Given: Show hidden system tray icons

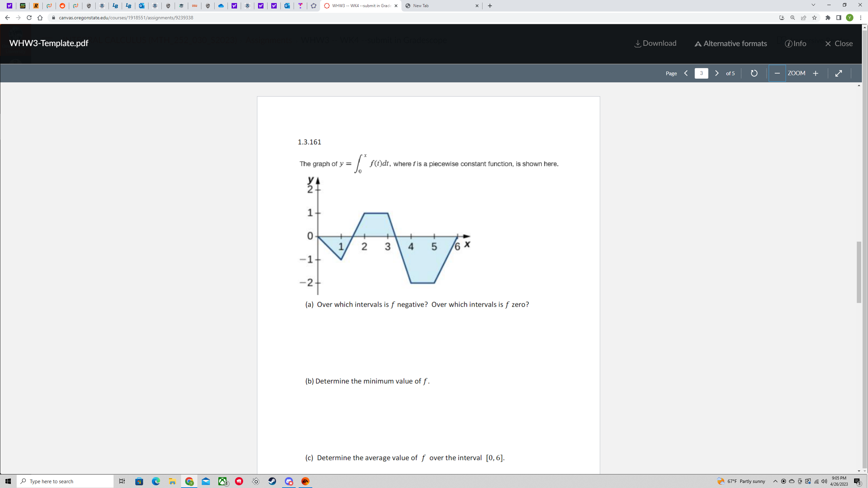Looking at the screenshot, I should pyautogui.click(x=775, y=481).
